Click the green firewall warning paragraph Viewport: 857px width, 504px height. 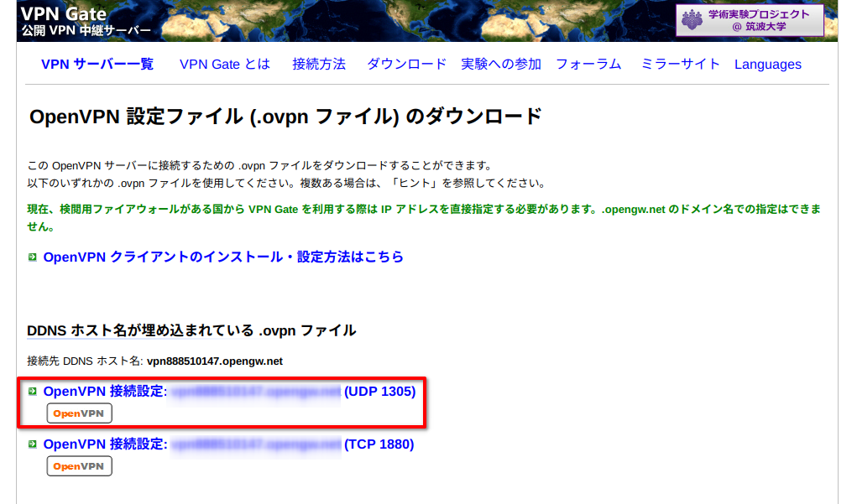424,218
